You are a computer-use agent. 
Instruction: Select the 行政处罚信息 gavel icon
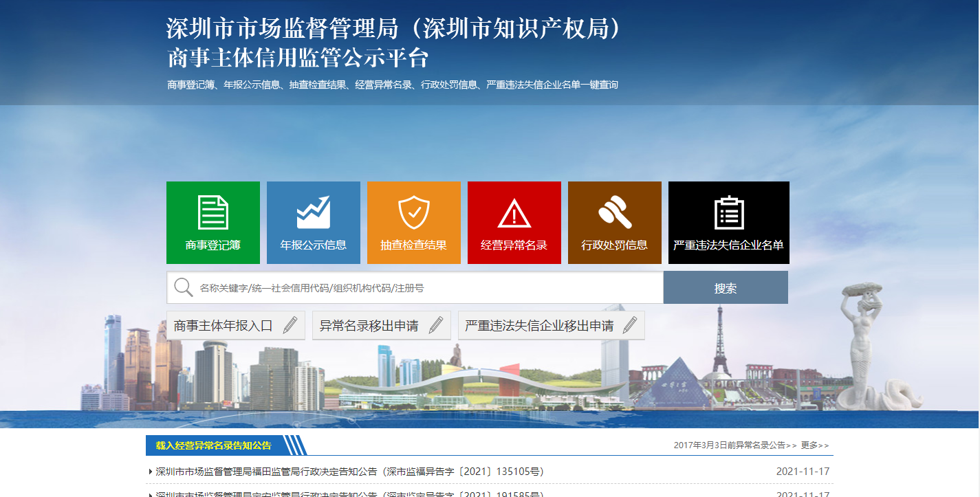614,210
